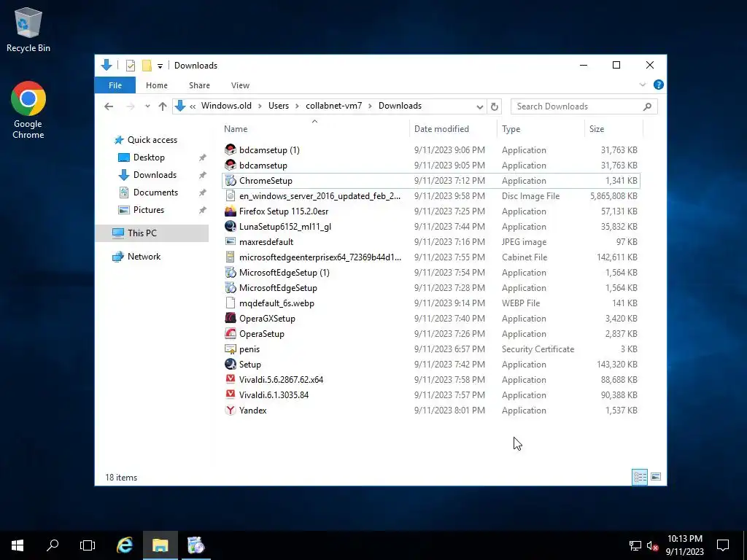Sort by the Name column header
Image resolution: width=747 pixels, height=560 pixels.
236,129
